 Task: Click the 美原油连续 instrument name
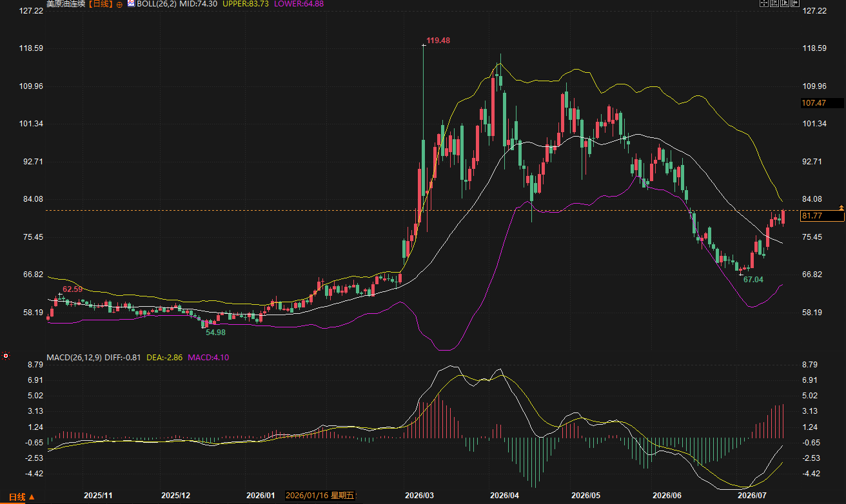(66, 4)
